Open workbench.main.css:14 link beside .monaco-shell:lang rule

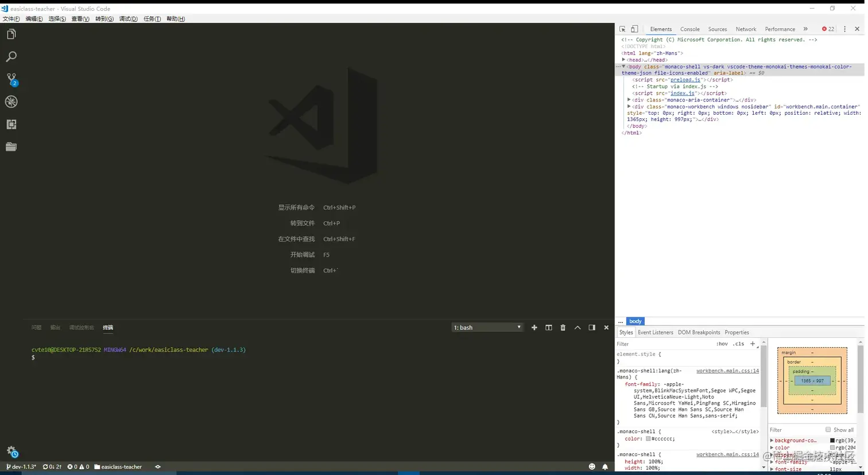coord(727,371)
